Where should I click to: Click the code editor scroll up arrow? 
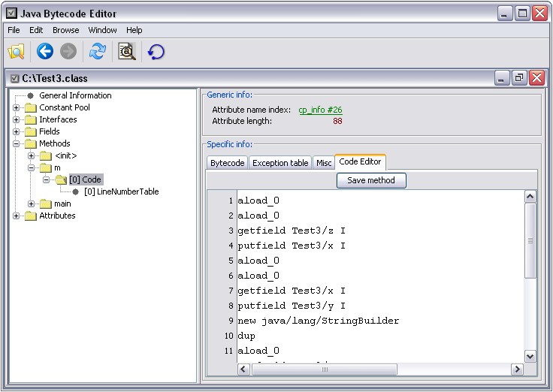click(x=530, y=197)
